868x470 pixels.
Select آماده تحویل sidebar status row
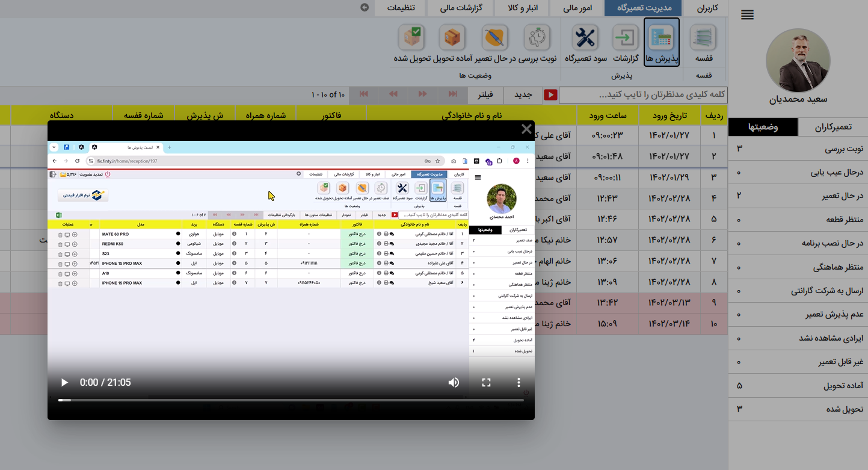coord(798,386)
